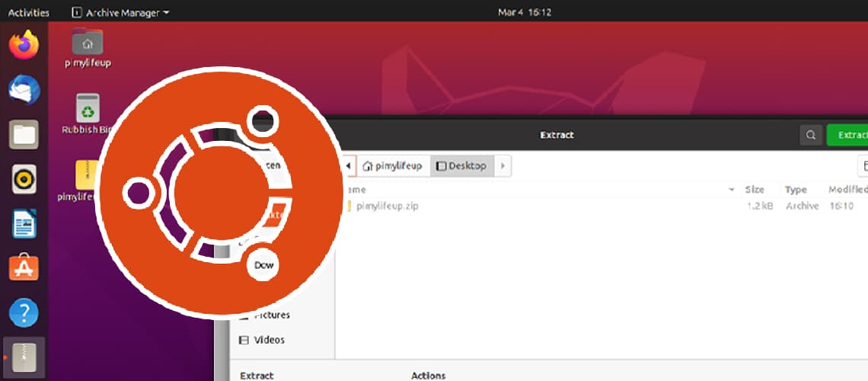Click the Mar 4 16:12 clock

[x=525, y=12]
